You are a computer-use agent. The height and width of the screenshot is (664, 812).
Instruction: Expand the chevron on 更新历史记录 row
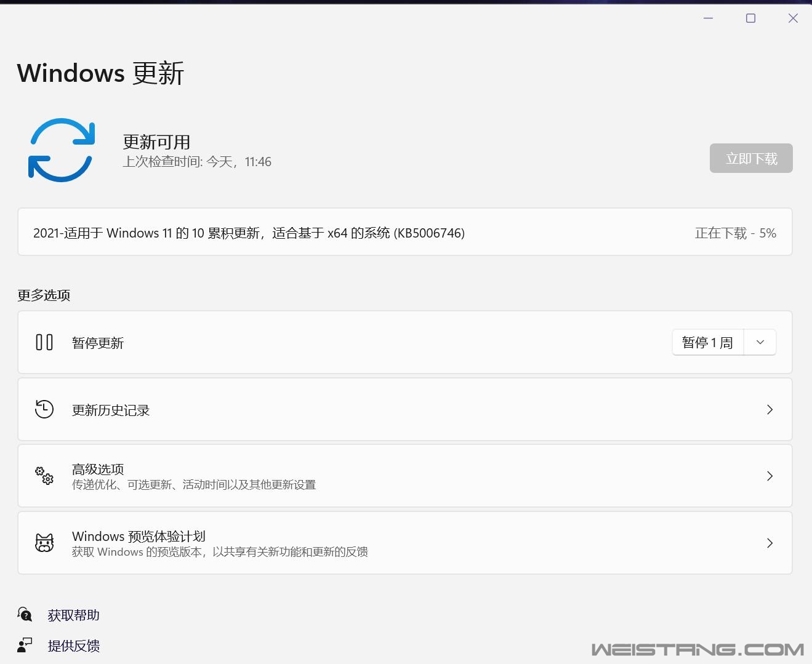[770, 409]
